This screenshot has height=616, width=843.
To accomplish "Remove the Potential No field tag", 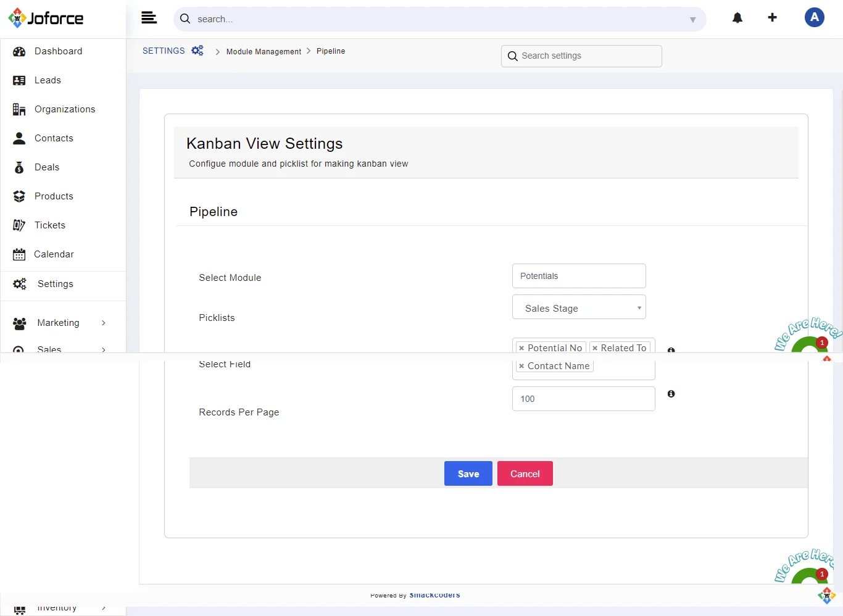I will click(x=521, y=348).
